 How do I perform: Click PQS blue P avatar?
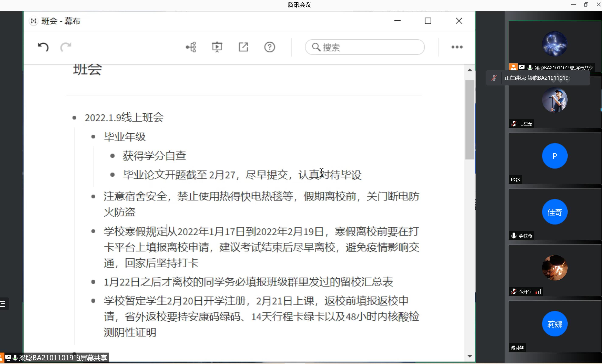point(555,156)
